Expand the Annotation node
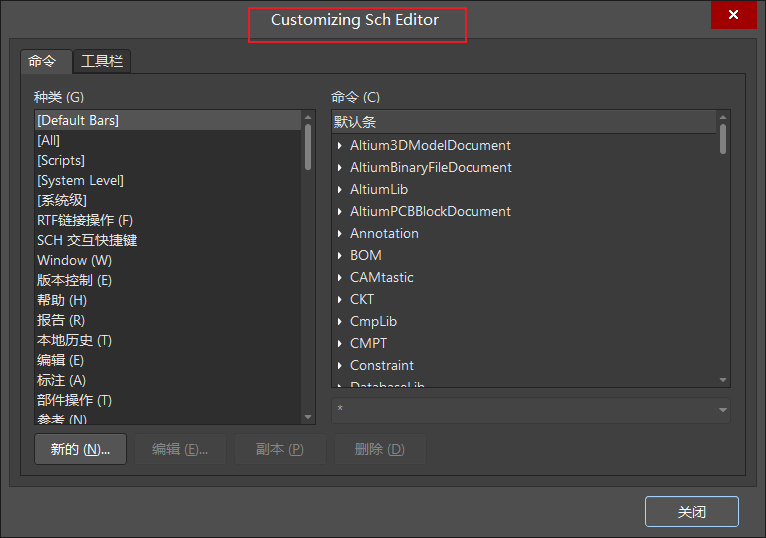Viewport: 766px width, 538px height. (x=340, y=234)
